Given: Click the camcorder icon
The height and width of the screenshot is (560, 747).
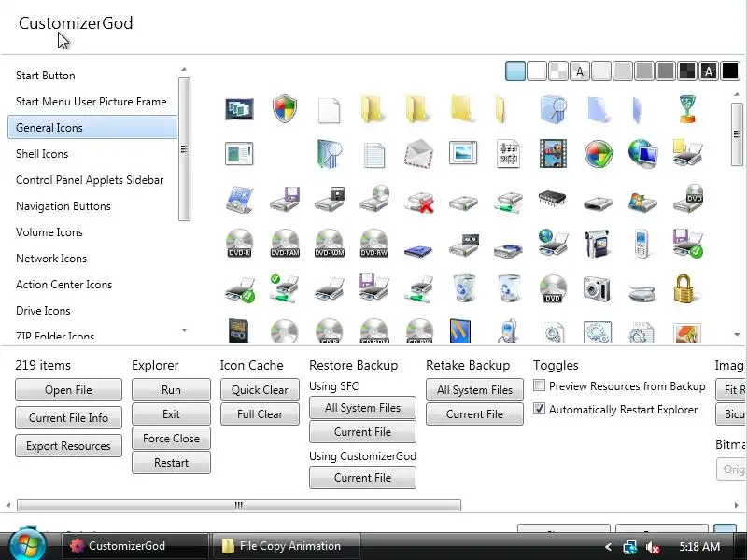Looking at the screenshot, I should (597, 244).
